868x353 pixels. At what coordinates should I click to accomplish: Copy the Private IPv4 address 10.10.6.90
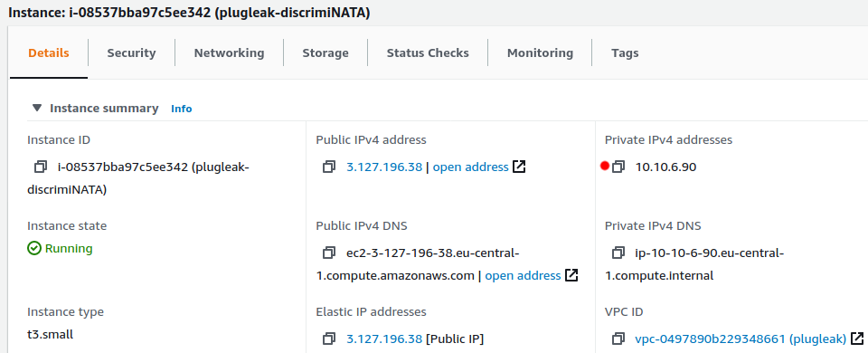[x=618, y=167]
